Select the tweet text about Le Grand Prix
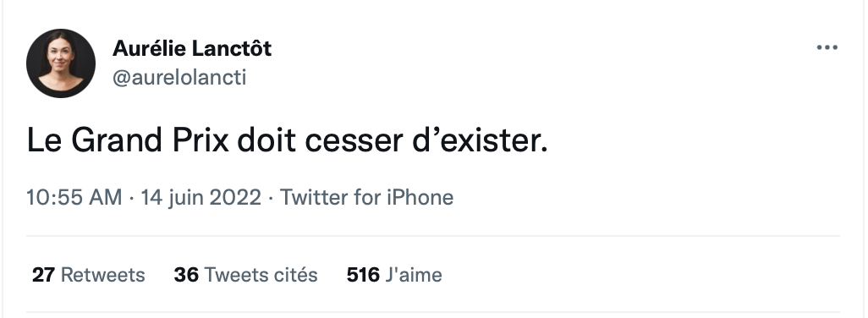The width and height of the screenshot is (868, 318). point(288,140)
